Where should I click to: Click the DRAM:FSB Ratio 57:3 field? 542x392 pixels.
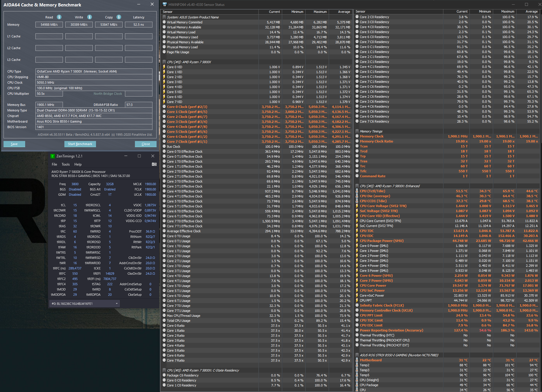point(139,105)
